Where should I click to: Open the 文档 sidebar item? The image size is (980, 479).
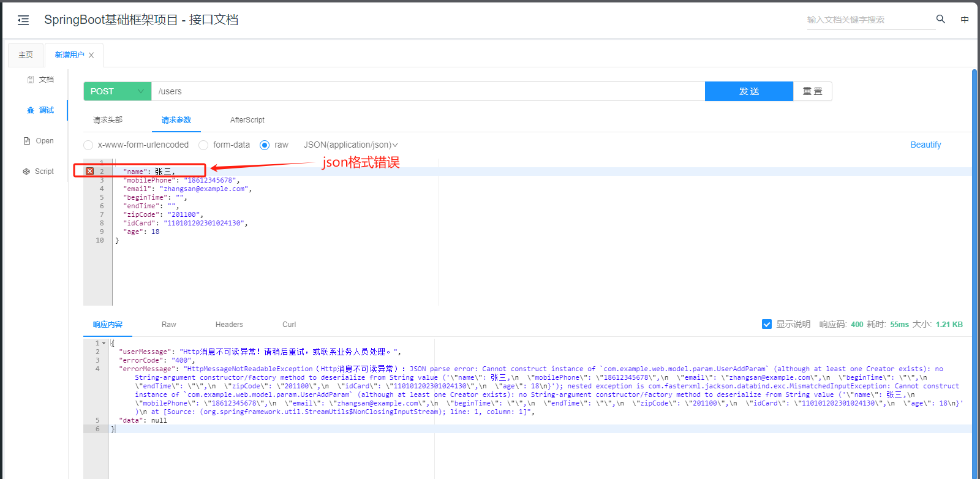pos(40,80)
